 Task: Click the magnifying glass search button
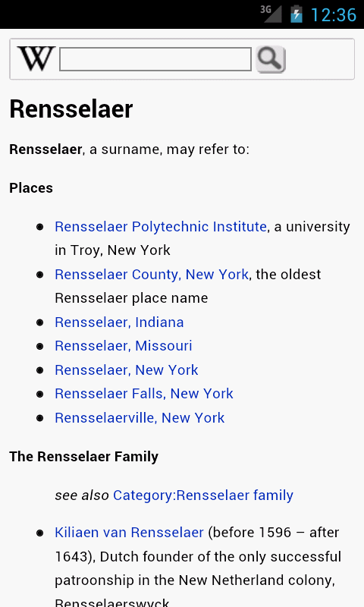click(x=271, y=59)
